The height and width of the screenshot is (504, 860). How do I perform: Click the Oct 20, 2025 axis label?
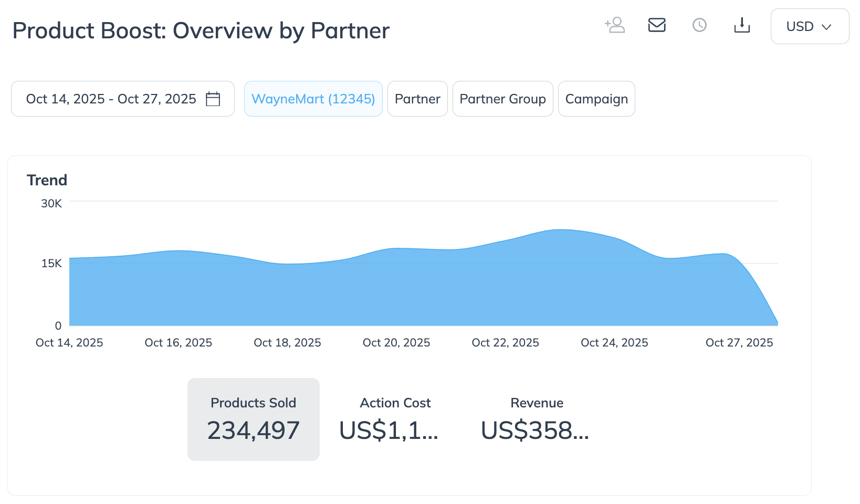tap(396, 343)
